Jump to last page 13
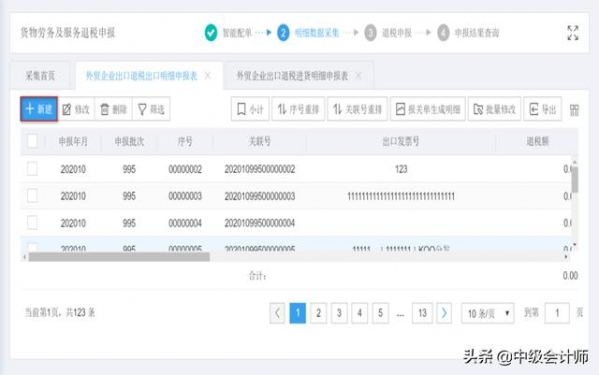Screen dimensions: 599x375 (422, 313)
